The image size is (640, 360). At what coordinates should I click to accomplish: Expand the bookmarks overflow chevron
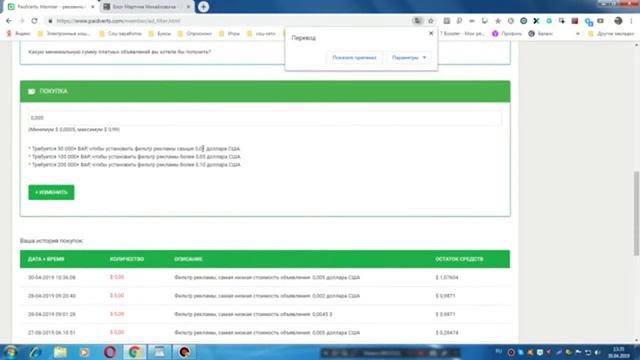coord(578,33)
